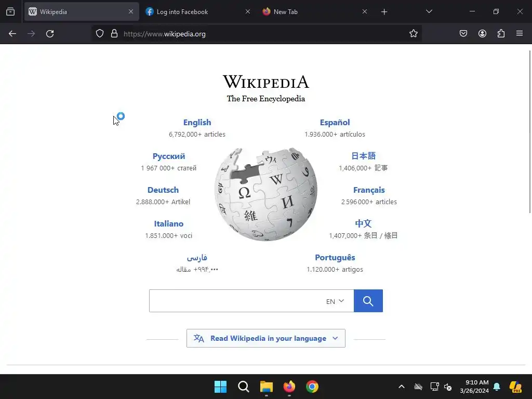This screenshot has width=532, height=399.
Task: Close the Log into Facebook tab
Action: coord(248,12)
